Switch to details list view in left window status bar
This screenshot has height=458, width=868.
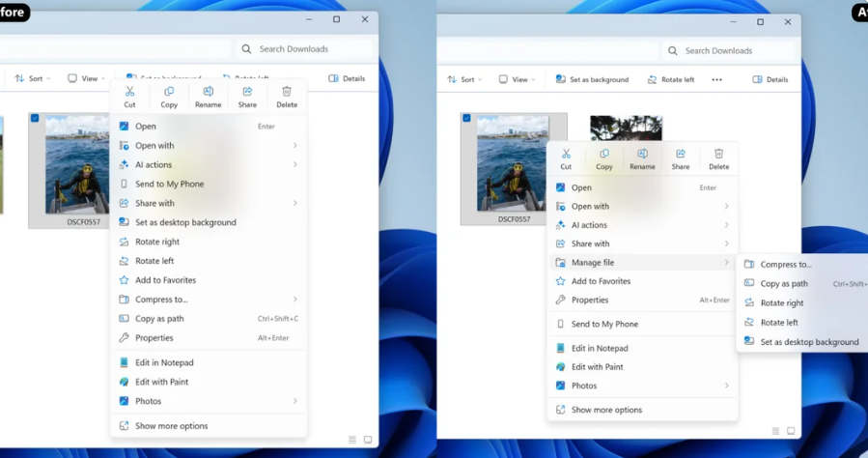[352, 440]
